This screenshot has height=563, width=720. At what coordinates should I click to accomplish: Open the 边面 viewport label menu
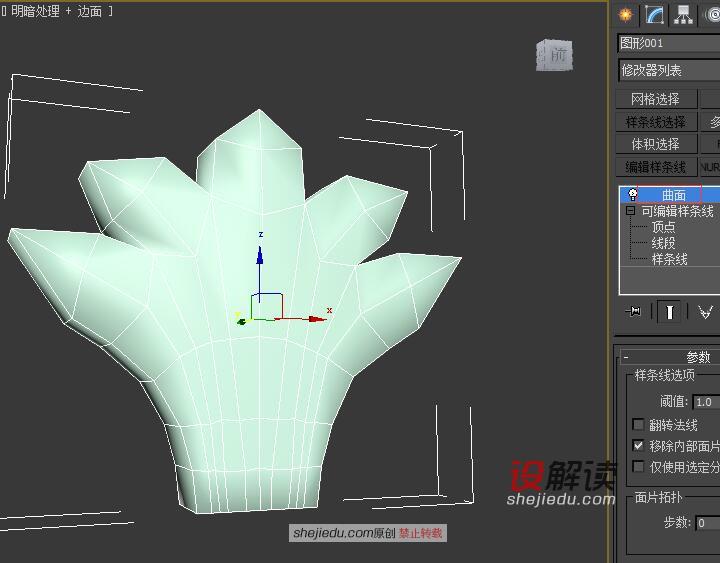pos(89,11)
